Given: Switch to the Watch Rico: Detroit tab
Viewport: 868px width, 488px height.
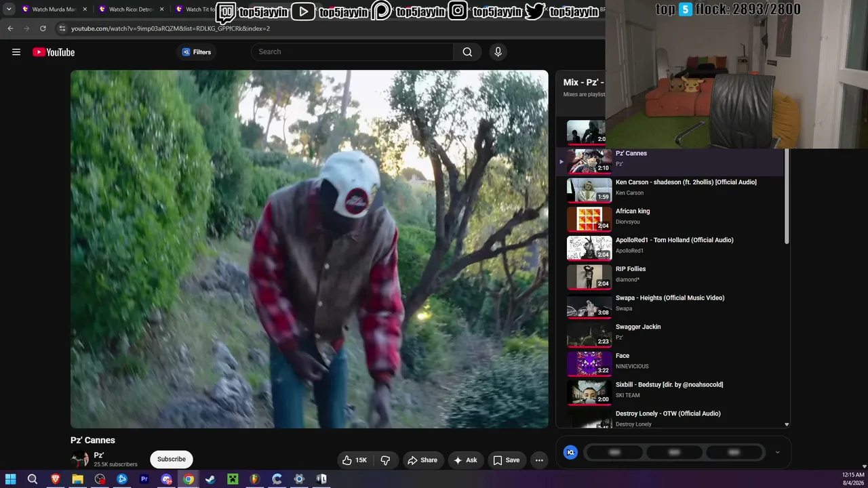Looking at the screenshot, I should point(130,9).
